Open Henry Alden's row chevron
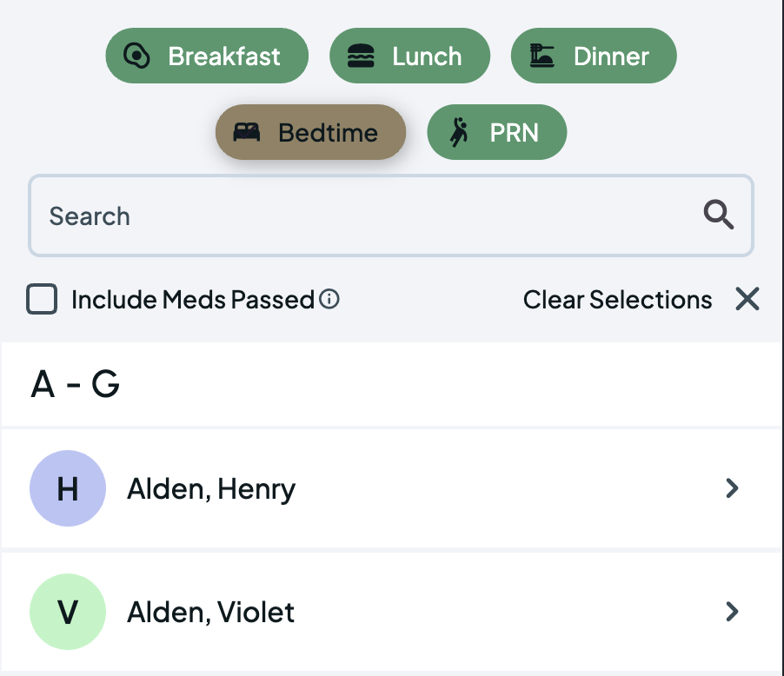This screenshot has width=784, height=676. point(732,489)
